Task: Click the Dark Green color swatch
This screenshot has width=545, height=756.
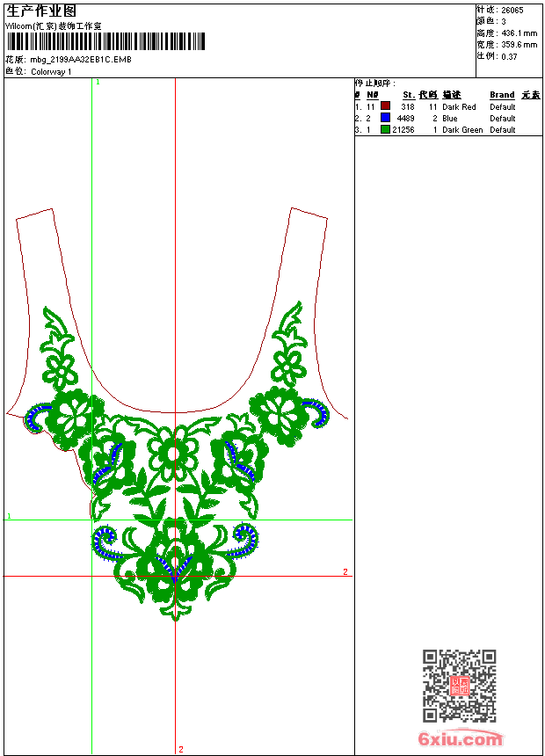Action: pos(385,129)
